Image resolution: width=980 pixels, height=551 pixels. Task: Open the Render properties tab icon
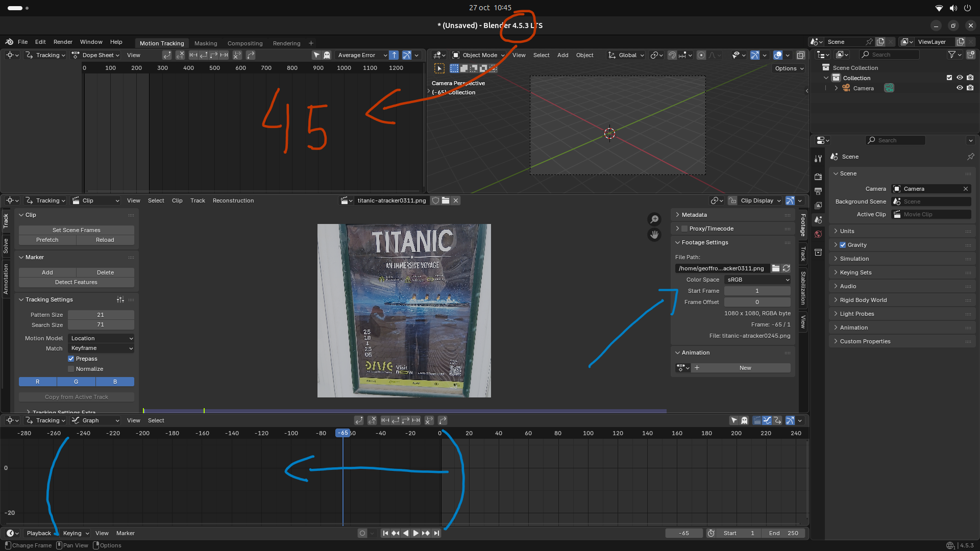coord(818,177)
